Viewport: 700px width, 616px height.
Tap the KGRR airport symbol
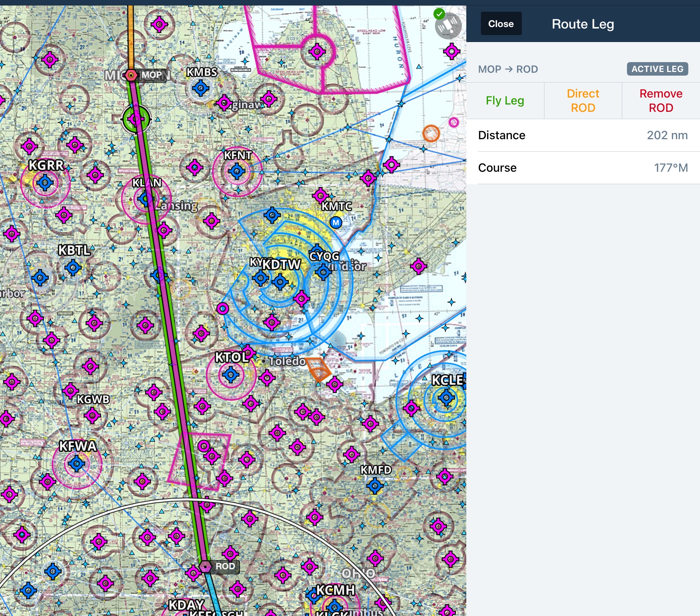pos(45,182)
